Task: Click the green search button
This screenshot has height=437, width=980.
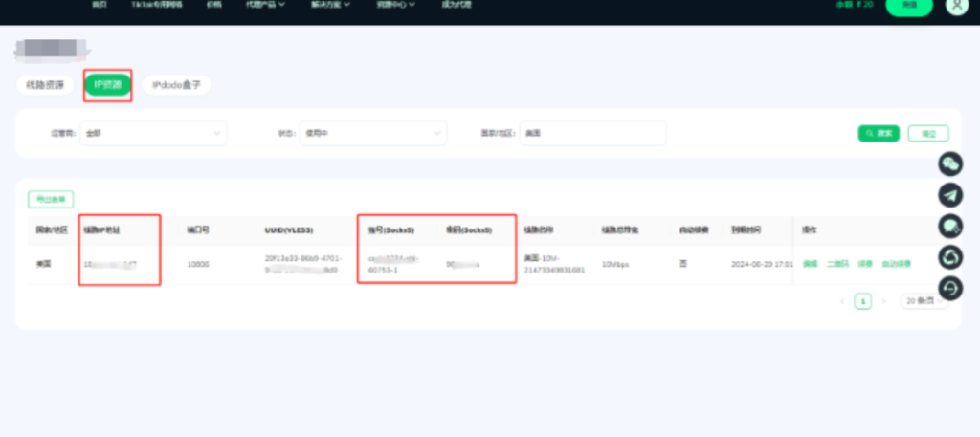Action: click(x=879, y=133)
